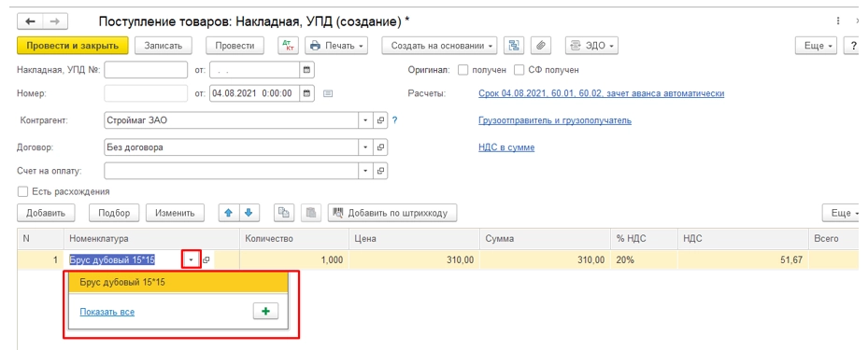
Task: Go forward with the right arrow
Action: click(55, 21)
